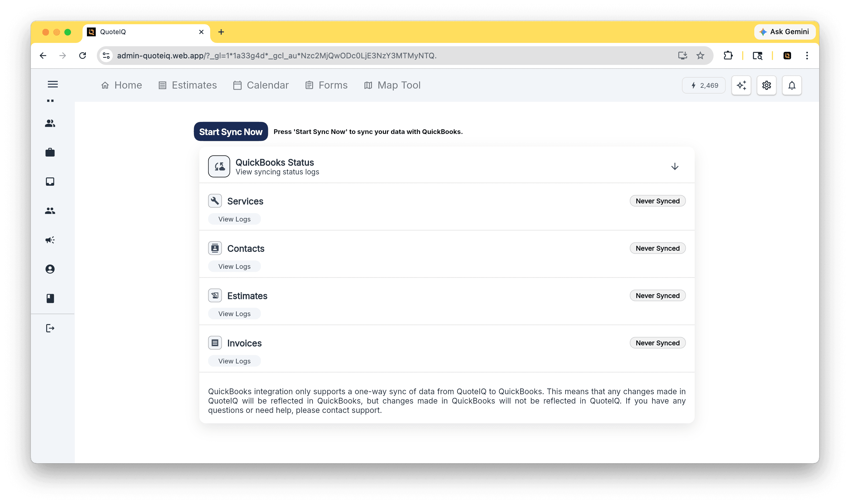Open the notifications bell
This screenshot has width=850, height=504.
click(792, 85)
